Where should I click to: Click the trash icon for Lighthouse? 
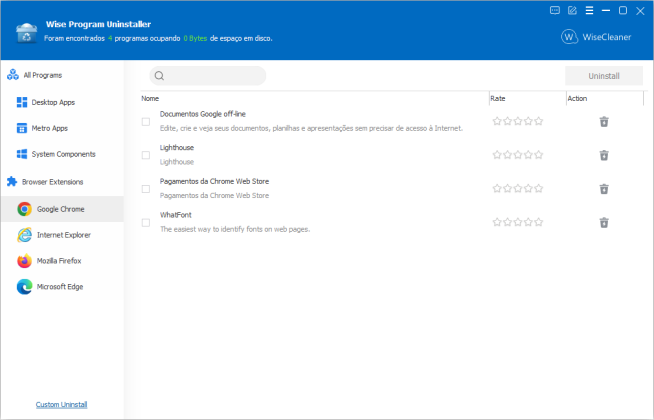click(604, 155)
